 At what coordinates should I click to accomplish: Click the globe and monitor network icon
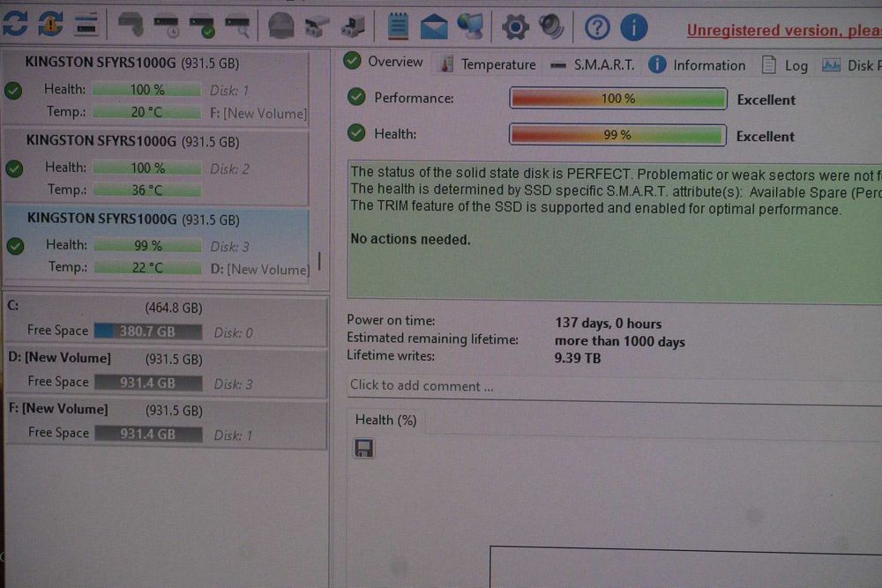click(x=470, y=26)
